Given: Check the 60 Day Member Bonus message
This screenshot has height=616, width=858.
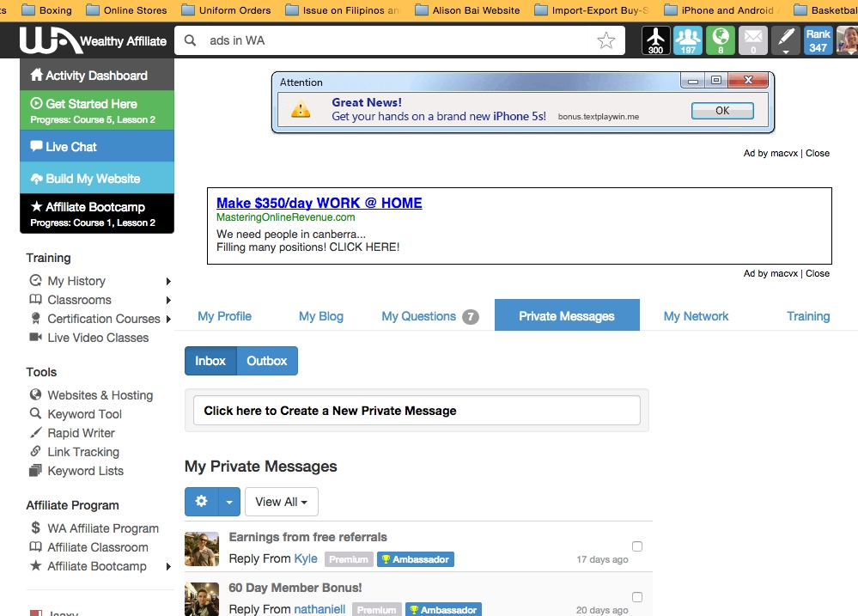Looking at the screenshot, I should (x=637, y=597).
